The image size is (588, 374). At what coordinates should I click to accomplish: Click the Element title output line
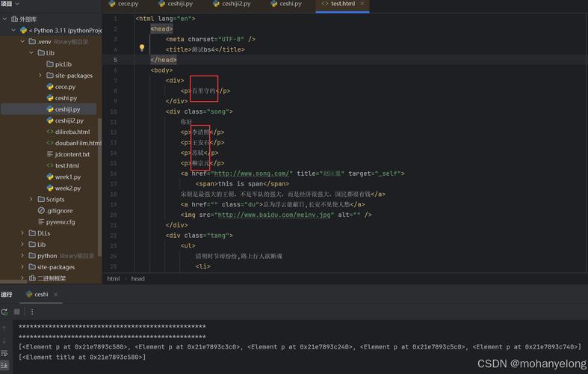82,357
